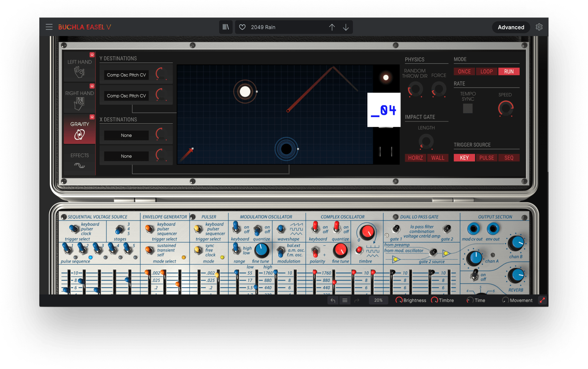Image resolution: width=588 pixels, height=369 pixels.
Task: Click the Speed rate knob
Action: (506, 108)
